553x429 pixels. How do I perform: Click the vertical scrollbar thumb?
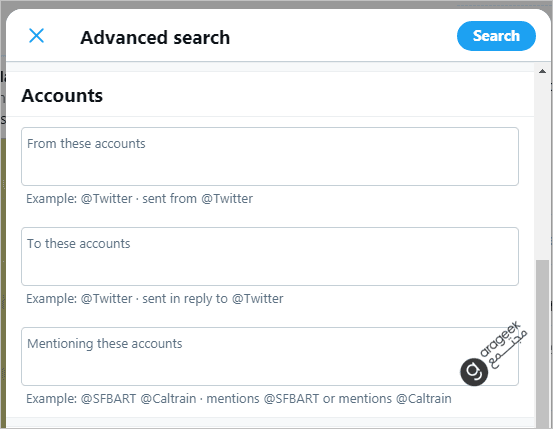pos(542,344)
